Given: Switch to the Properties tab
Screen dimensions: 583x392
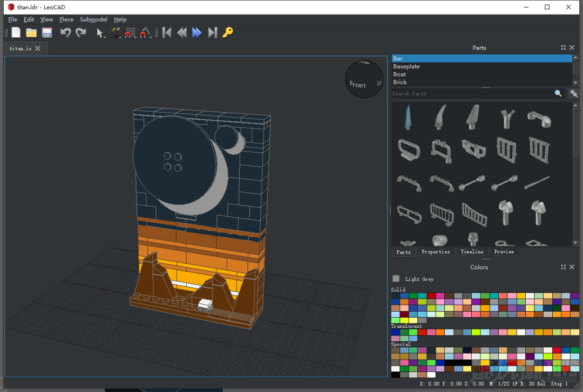Looking at the screenshot, I should click(436, 252).
